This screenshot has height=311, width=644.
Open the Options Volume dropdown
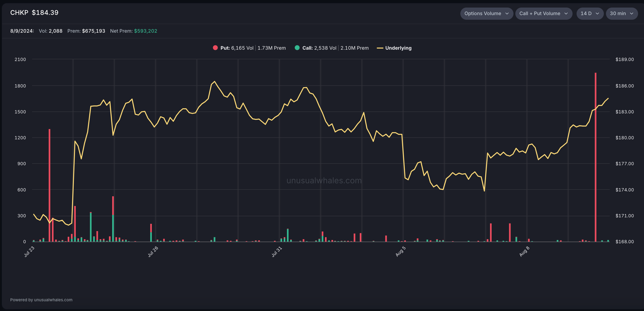tap(486, 13)
